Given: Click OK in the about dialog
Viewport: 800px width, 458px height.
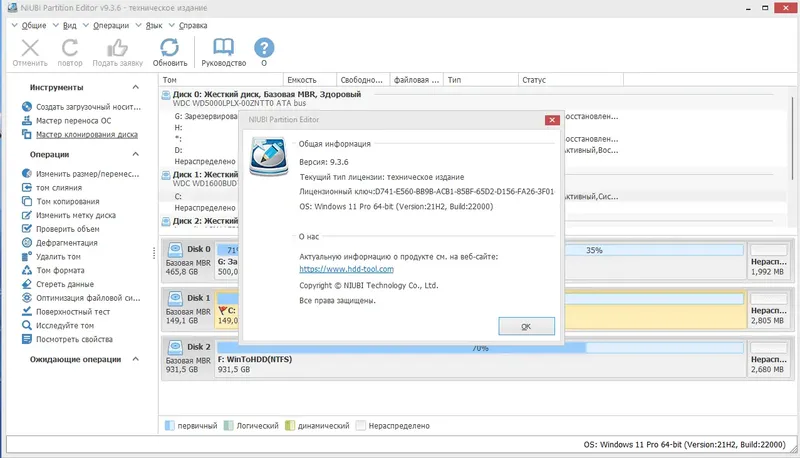Looking at the screenshot, I should point(527,326).
